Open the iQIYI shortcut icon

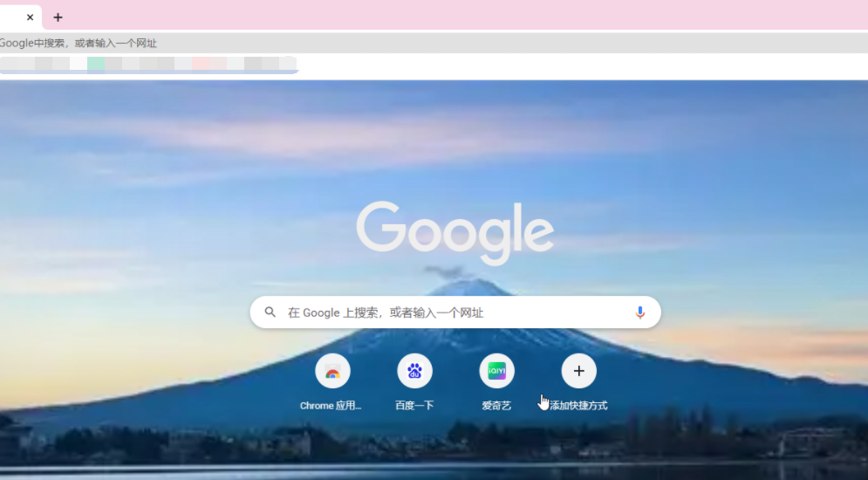coord(496,371)
